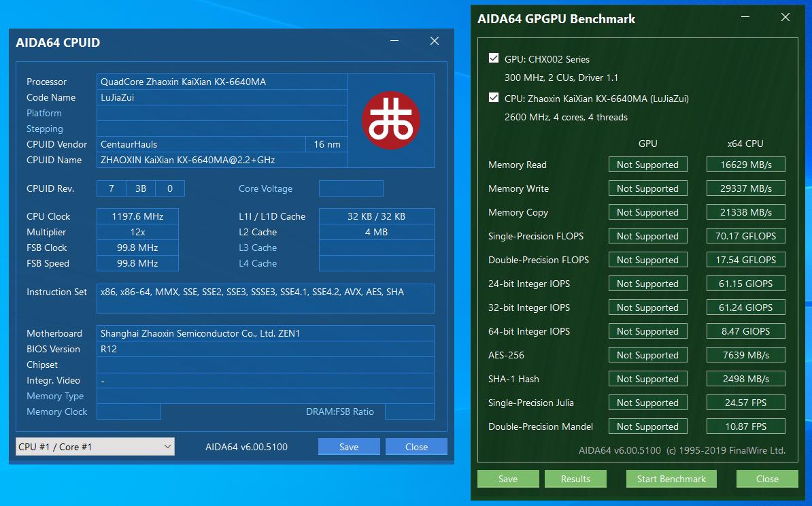Minimize the AIDA64 CPUID window
The width and height of the screenshot is (812, 506).
click(394, 41)
